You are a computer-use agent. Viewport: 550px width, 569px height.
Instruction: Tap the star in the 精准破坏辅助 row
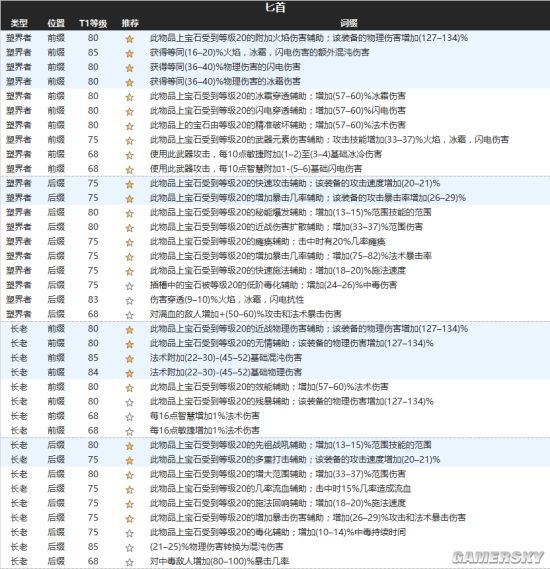point(130,126)
